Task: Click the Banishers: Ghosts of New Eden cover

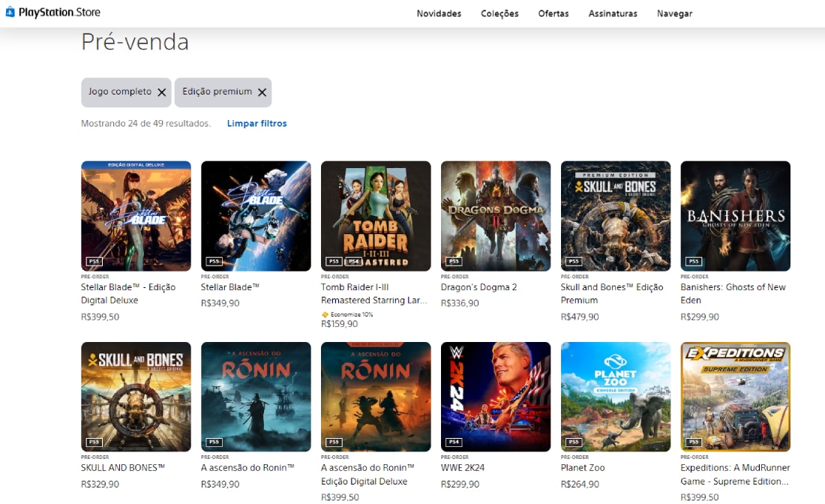Action: [735, 216]
